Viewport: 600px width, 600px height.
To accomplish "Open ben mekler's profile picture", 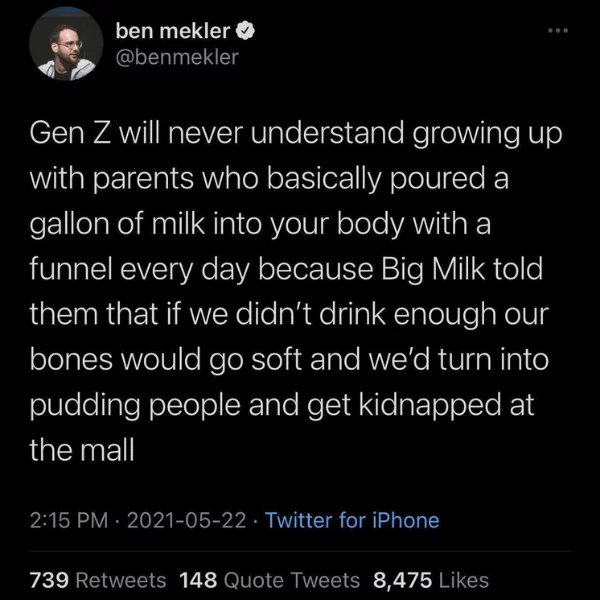I will (66, 44).
